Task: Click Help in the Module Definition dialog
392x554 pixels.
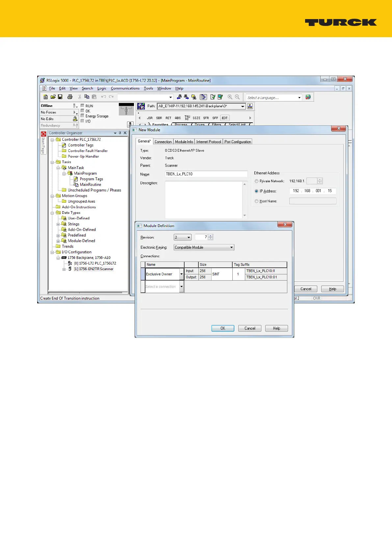Action: tap(276, 328)
